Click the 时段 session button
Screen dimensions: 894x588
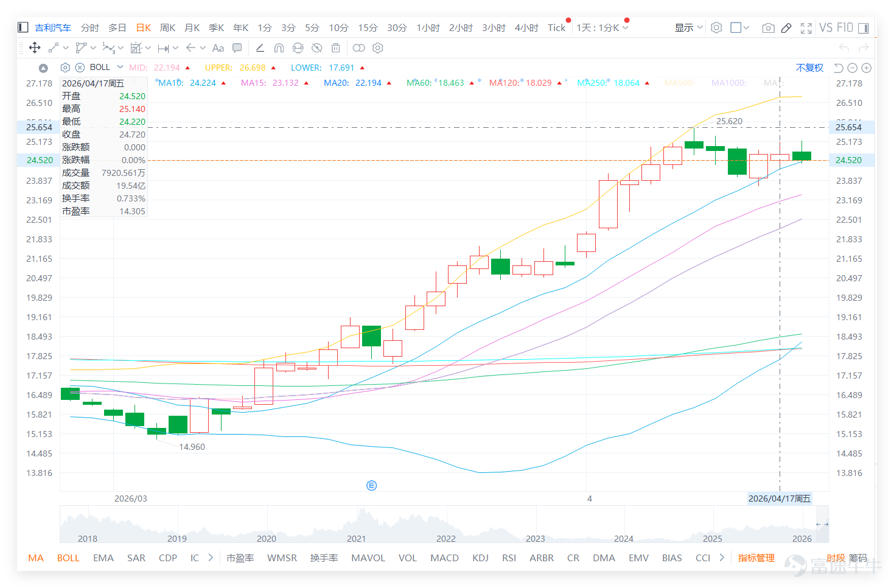click(836, 558)
